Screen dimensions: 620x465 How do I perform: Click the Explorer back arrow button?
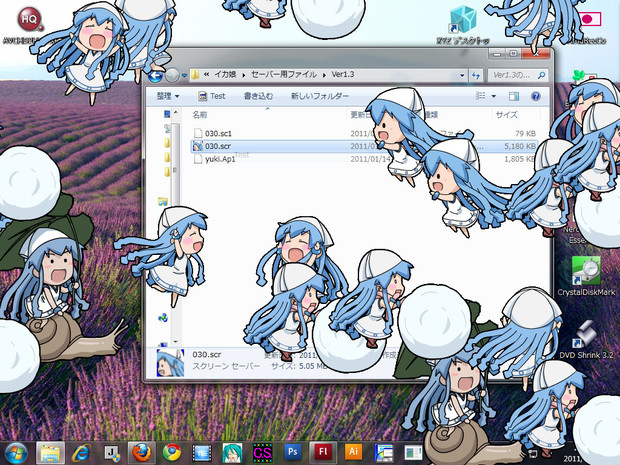point(156,76)
